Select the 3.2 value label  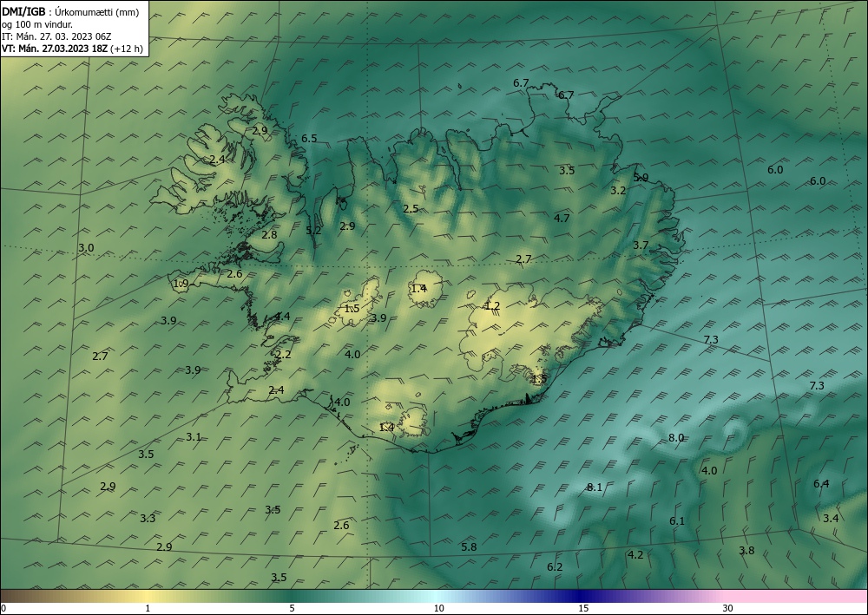point(618,190)
